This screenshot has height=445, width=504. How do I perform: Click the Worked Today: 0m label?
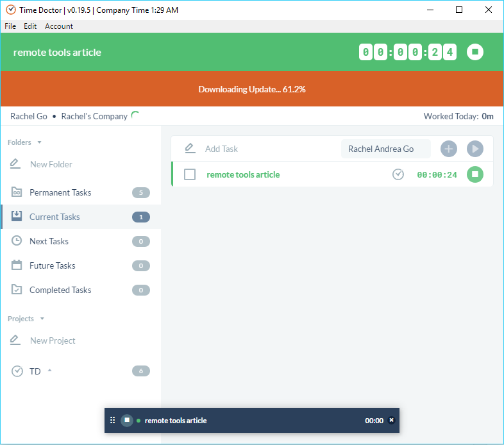pos(458,116)
